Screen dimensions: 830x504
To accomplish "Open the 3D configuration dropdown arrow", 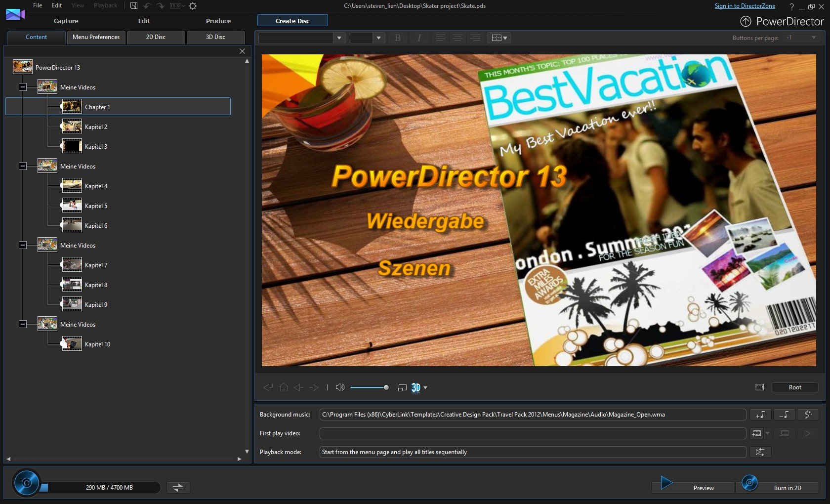I will pyautogui.click(x=425, y=388).
